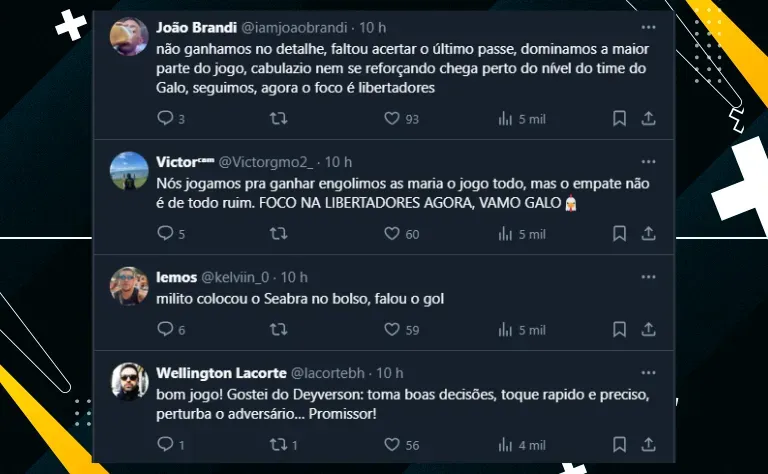The image size is (768, 474).
Task: Share João Brandi's tweet
Action: [648, 118]
